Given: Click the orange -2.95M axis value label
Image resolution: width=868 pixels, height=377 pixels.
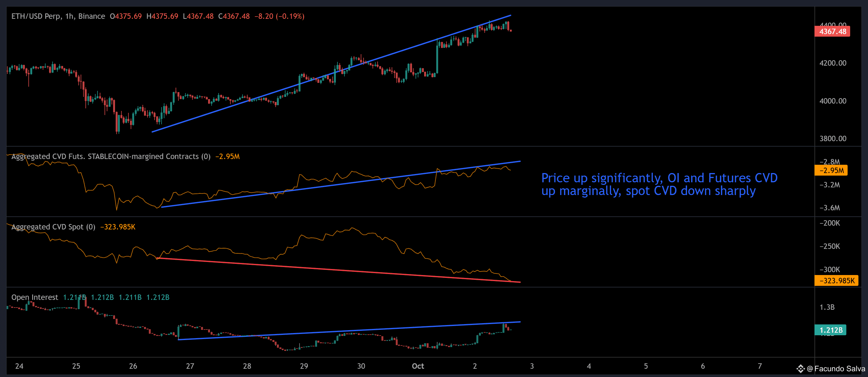Looking at the screenshot, I should pos(831,170).
